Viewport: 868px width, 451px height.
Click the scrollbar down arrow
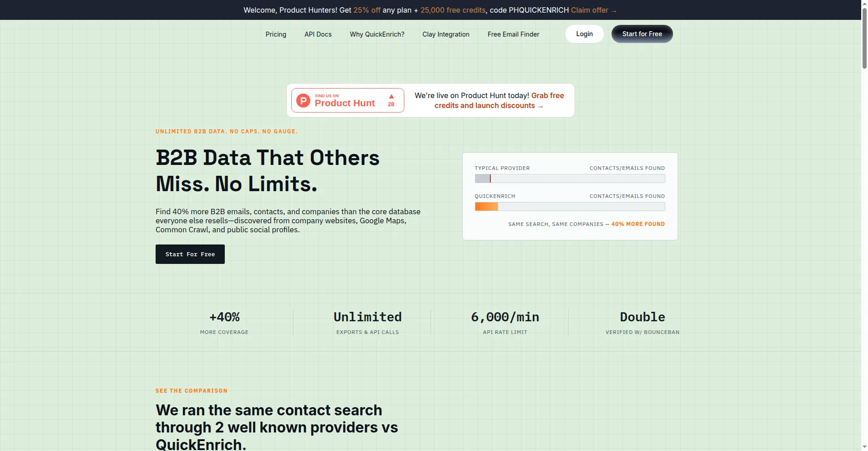tap(864, 447)
